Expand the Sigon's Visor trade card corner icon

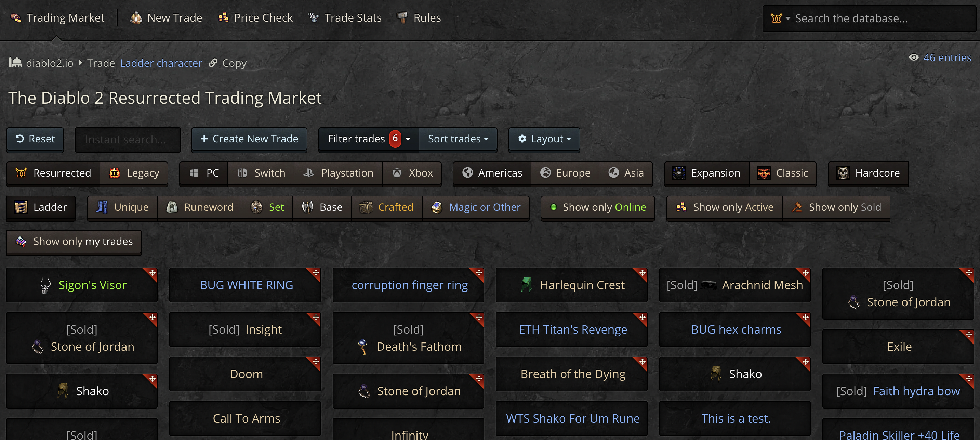point(152,273)
